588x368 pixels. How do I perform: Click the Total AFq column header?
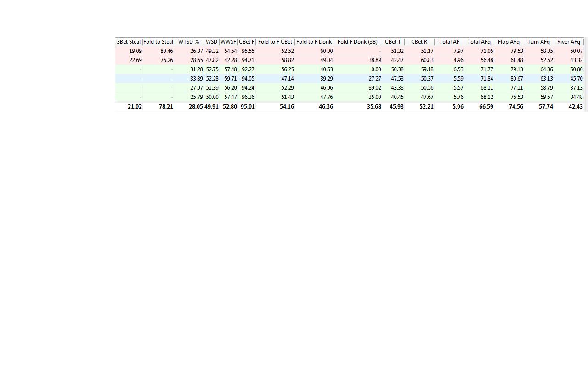479,42
